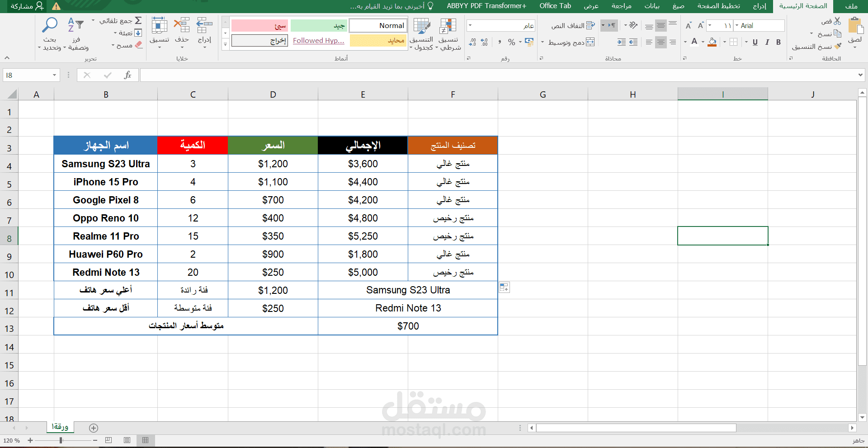Viewport: 868px width, 448px height.
Task: Click the Format cells (تنسيق) icon
Action: click(159, 26)
